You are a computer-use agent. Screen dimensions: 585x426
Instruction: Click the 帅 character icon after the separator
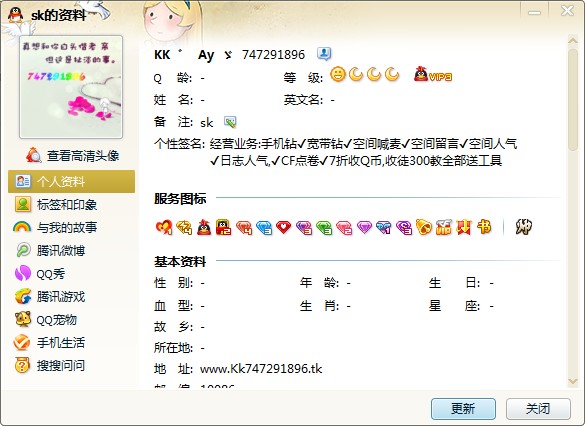point(523,227)
